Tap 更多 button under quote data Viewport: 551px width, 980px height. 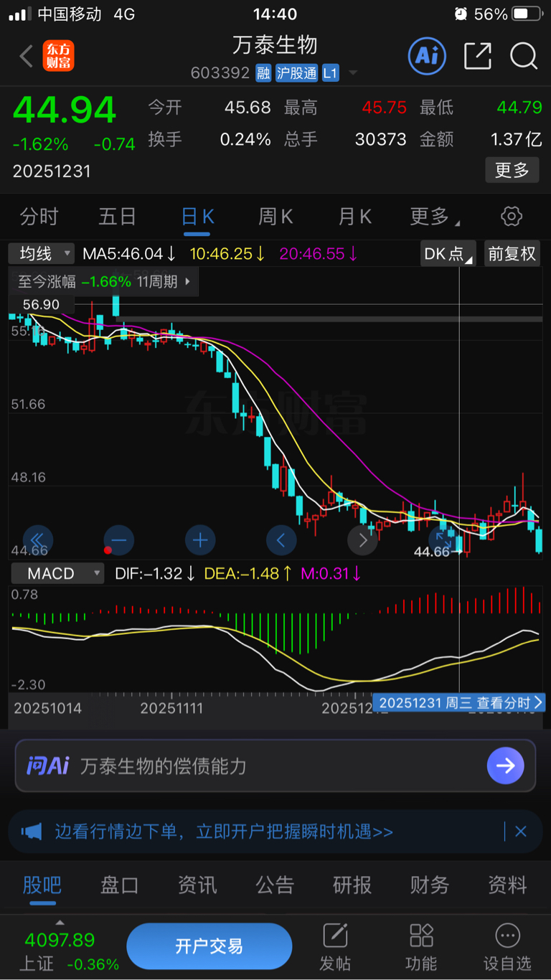512,170
